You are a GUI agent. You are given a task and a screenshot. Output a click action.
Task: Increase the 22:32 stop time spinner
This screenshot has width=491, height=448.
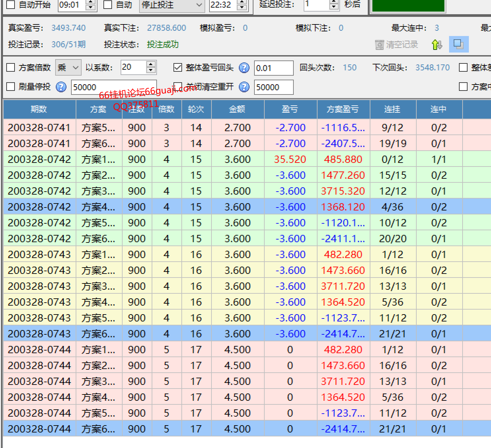tap(242, 2)
